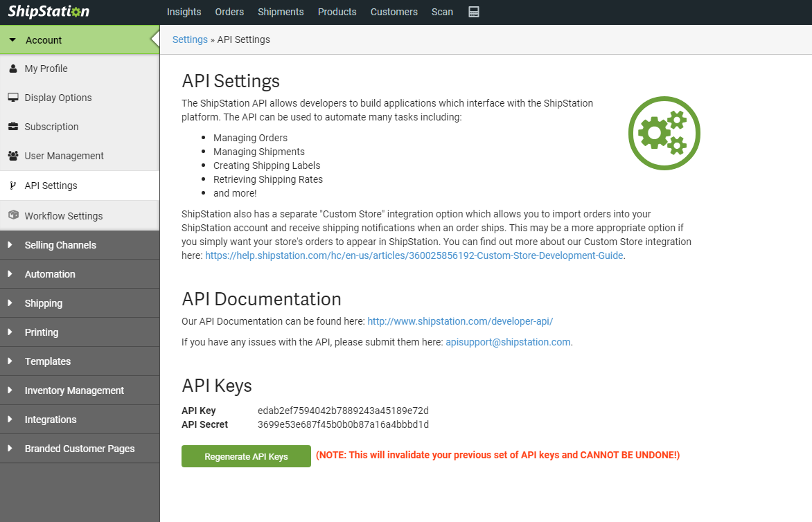Collapse the Account section arrow
This screenshot has width=812, height=522.
[x=12, y=40]
